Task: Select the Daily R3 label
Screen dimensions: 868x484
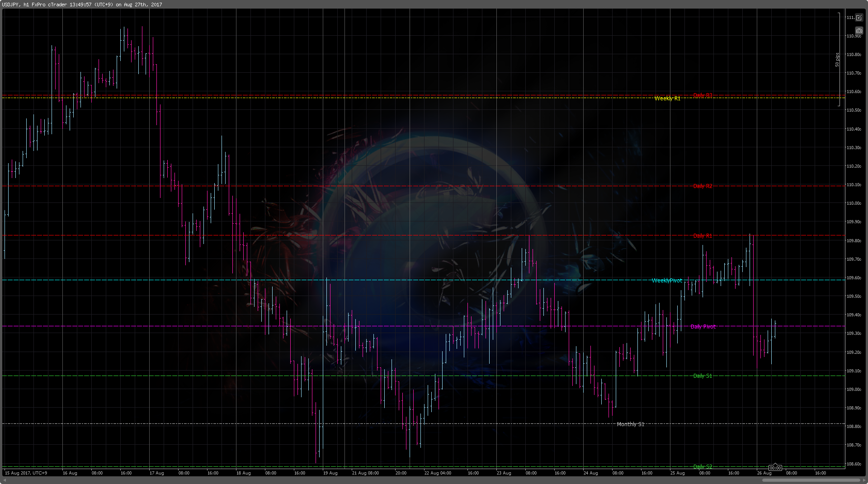Action: pyautogui.click(x=703, y=95)
